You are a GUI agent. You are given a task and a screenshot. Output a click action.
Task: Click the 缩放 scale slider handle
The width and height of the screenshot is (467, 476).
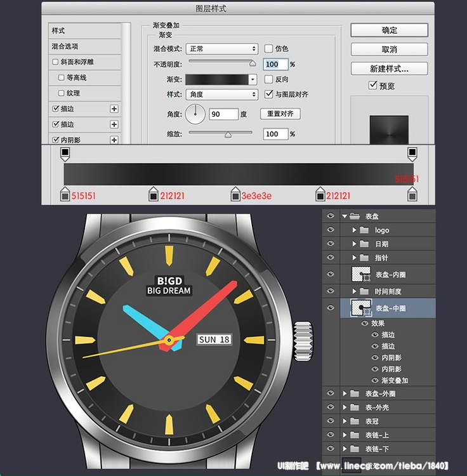(228, 135)
